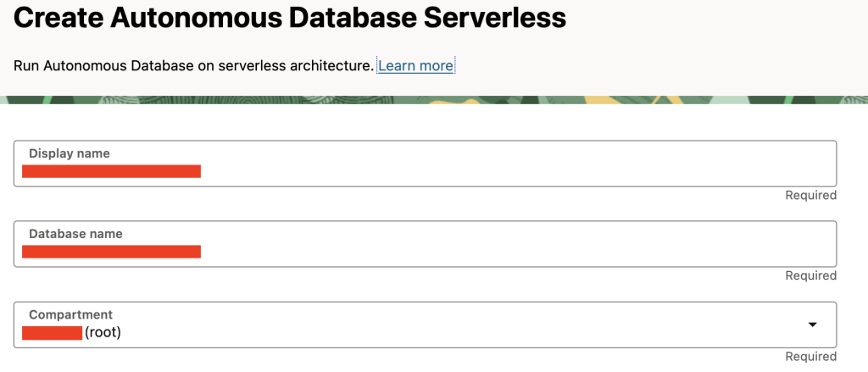Image resolution: width=868 pixels, height=372 pixels.
Task: Click into the Display name input field
Action: (509, 171)
